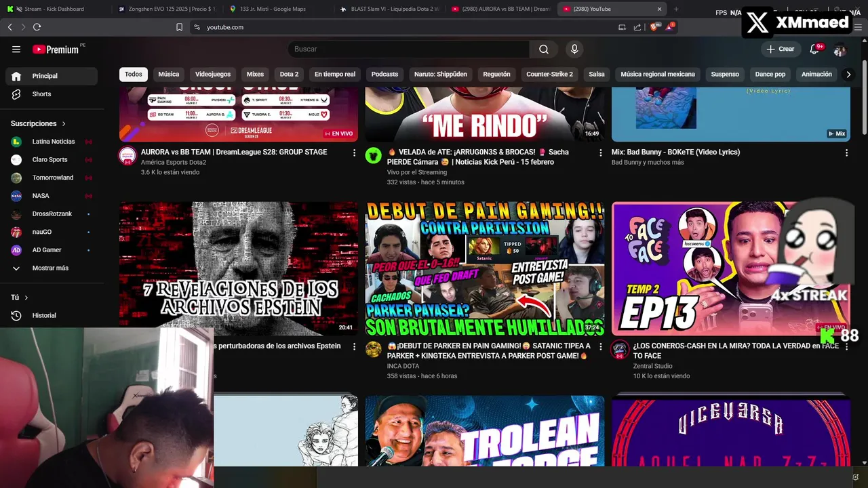Expand the Tú section
Screen dimensions: 868x488
pyautogui.click(x=20, y=298)
